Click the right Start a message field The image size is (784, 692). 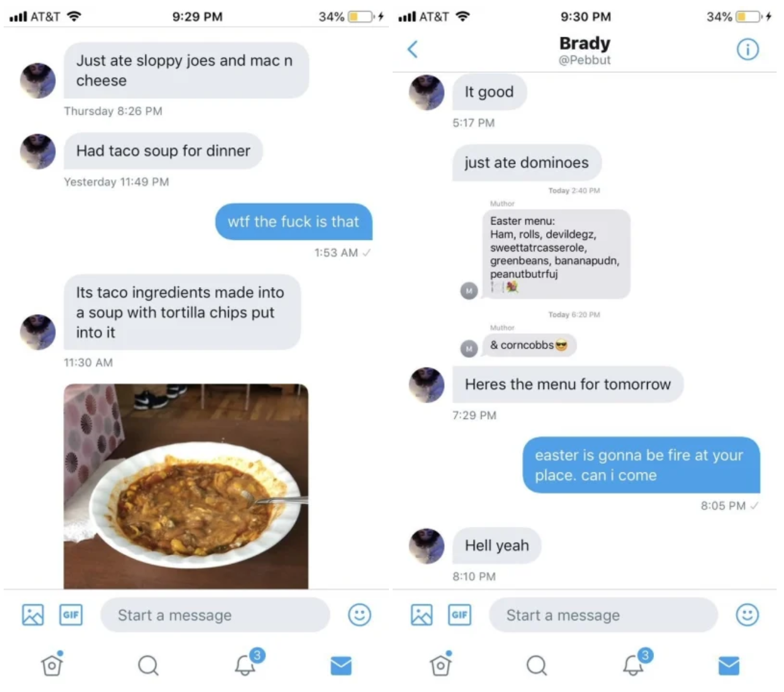[x=604, y=615]
